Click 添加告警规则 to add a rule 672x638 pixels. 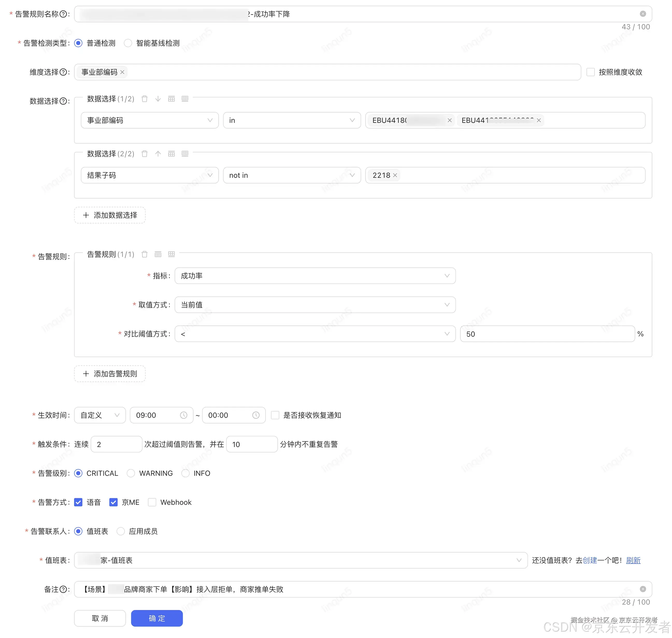(109, 373)
